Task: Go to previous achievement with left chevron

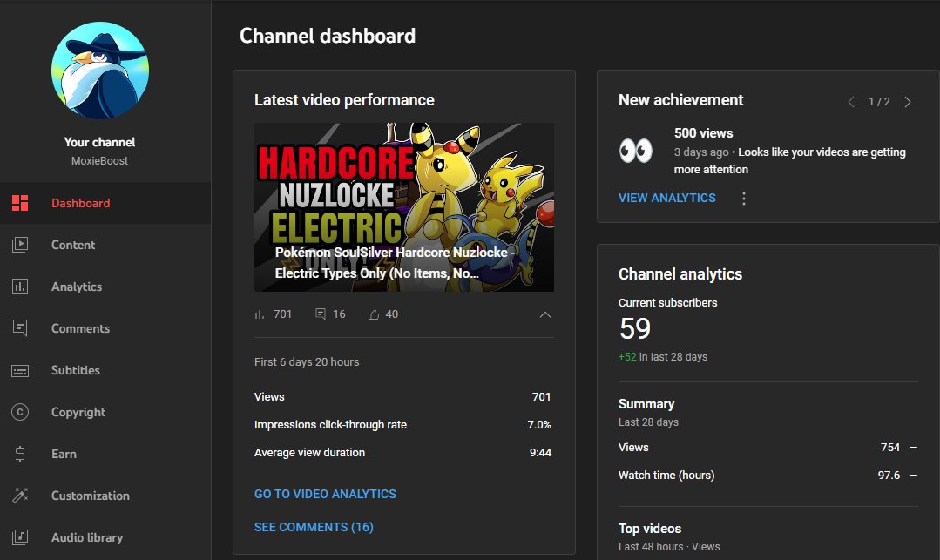Action: pyautogui.click(x=851, y=102)
